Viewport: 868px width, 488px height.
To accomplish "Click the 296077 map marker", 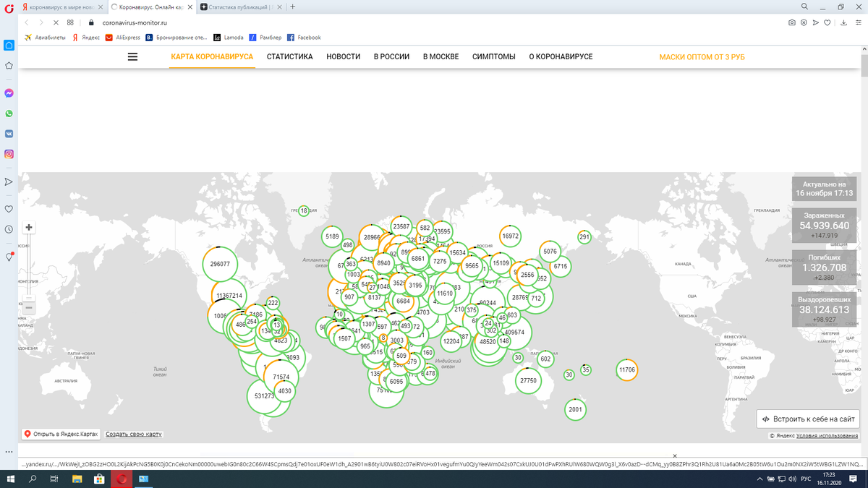I will 220,264.
